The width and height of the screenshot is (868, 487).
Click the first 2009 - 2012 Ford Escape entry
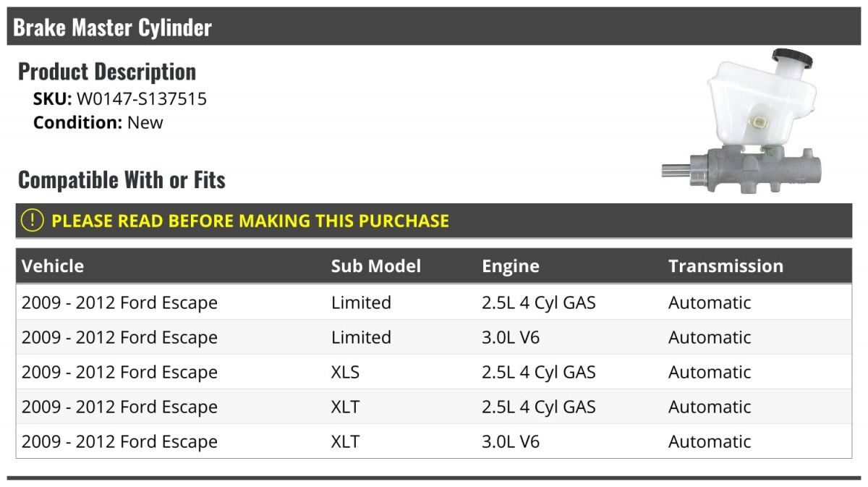pos(119,302)
